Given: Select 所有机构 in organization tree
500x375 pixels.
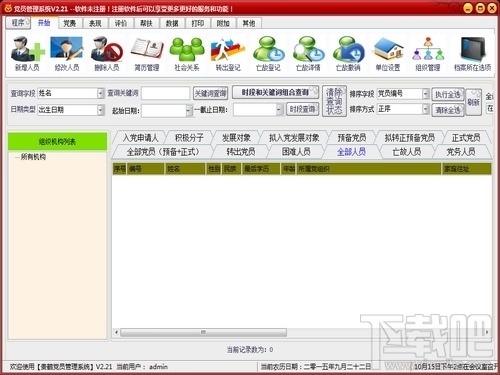Looking at the screenshot, I should pos(33,157).
